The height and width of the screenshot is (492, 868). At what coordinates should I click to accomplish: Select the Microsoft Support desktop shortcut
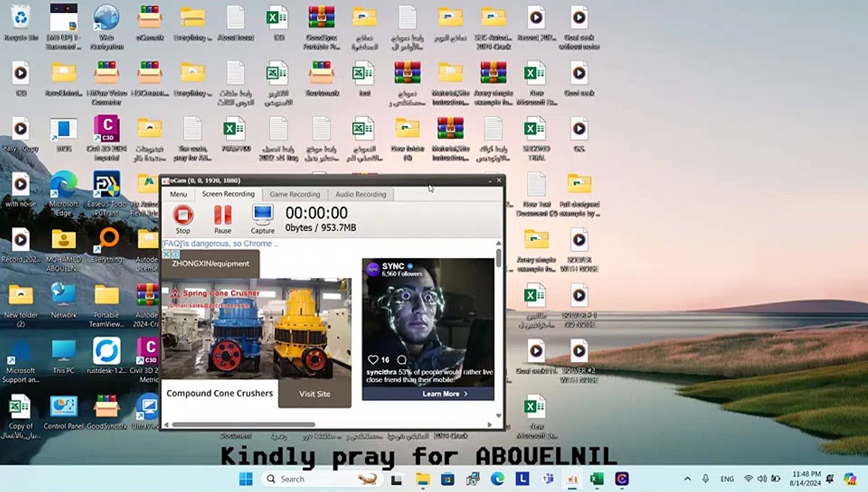(x=21, y=361)
